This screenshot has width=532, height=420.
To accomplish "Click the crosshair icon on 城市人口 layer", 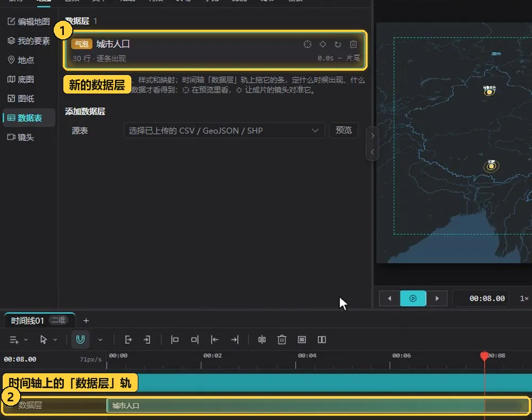I will click(x=307, y=45).
